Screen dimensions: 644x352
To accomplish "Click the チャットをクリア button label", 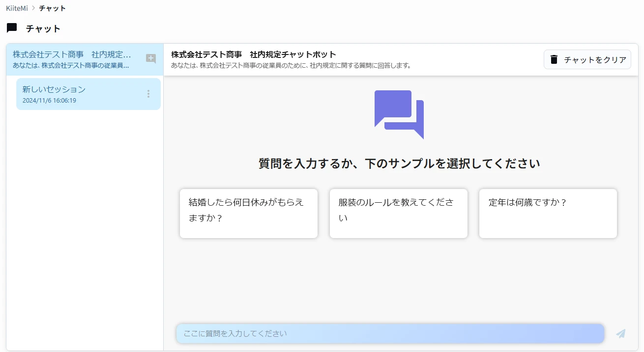I will coord(595,60).
